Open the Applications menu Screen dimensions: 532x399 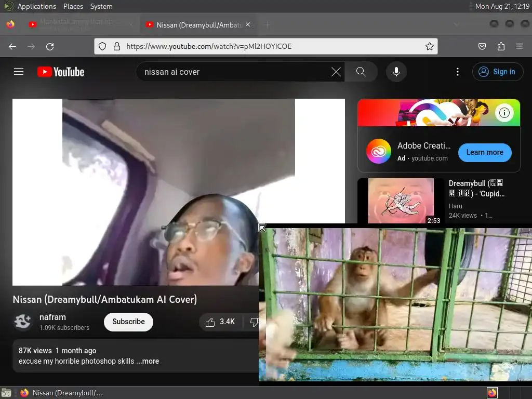click(x=36, y=6)
